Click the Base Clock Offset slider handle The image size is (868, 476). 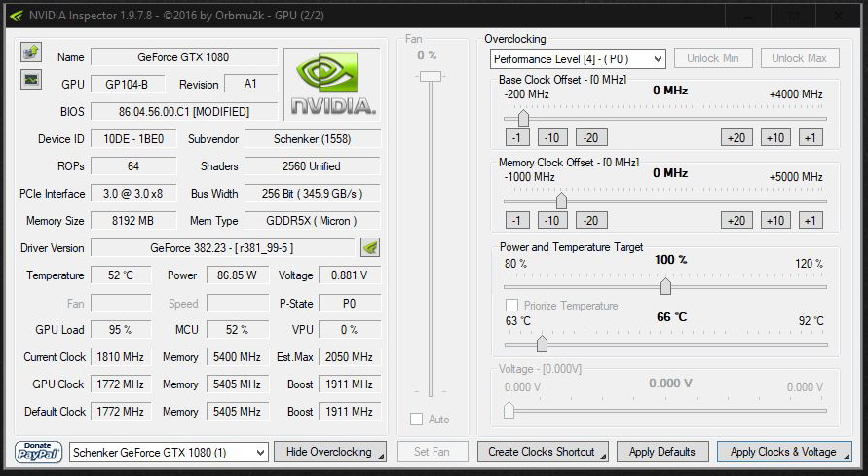[x=523, y=118]
